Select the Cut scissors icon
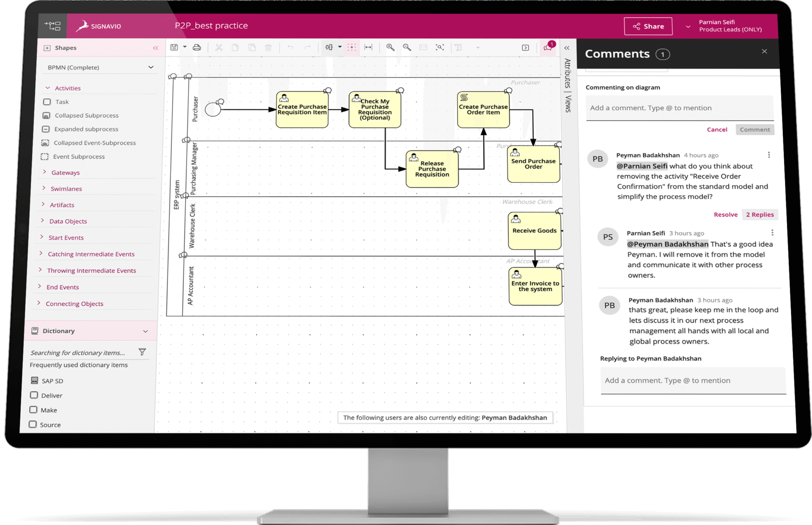 pos(219,47)
